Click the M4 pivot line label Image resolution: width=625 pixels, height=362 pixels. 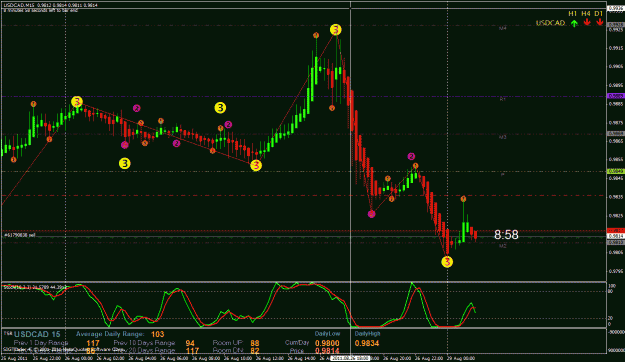pyautogui.click(x=503, y=28)
